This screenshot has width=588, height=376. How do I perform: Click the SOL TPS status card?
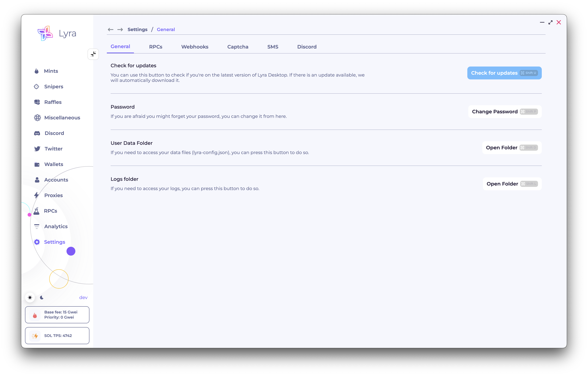(57, 335)
